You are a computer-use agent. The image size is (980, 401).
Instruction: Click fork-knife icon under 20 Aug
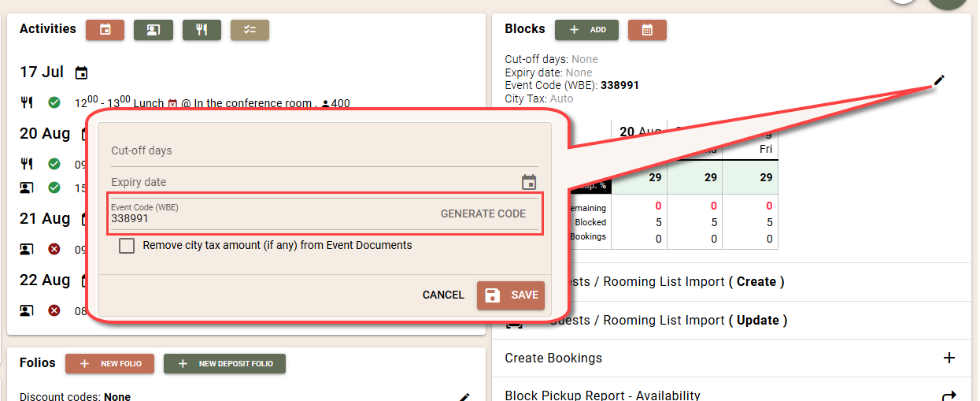(27, 164)
